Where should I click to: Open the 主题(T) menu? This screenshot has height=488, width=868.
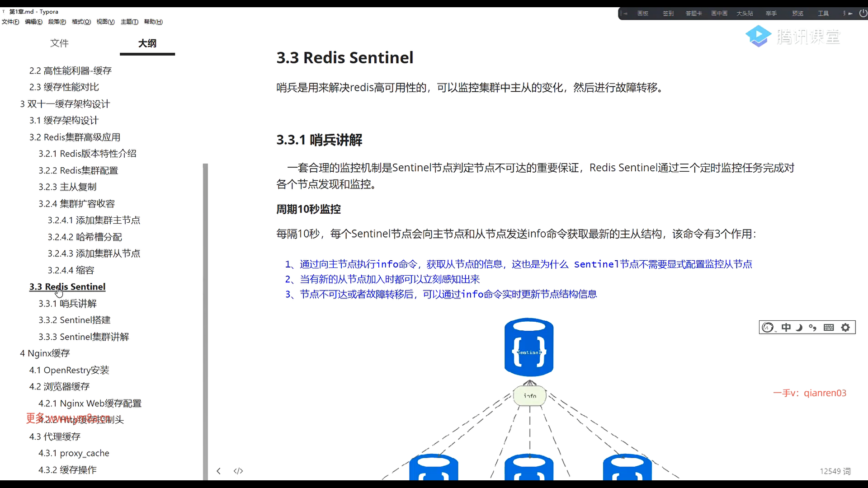point(129,22)
